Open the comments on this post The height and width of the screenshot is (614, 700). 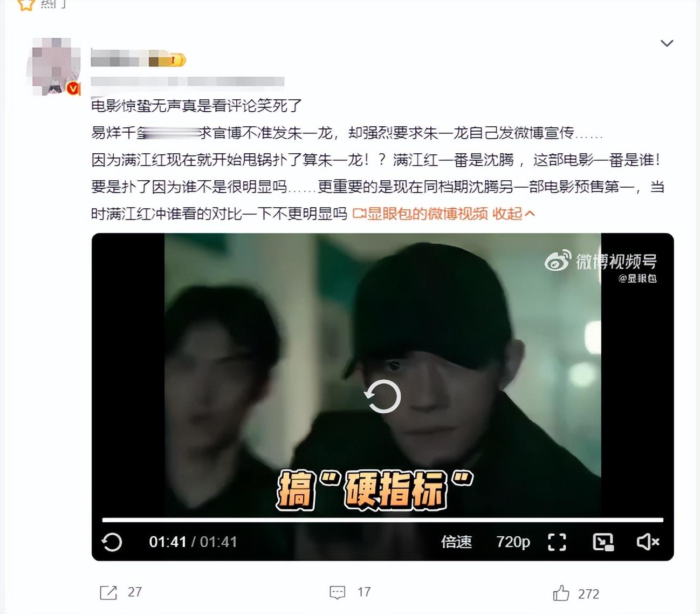337,592
